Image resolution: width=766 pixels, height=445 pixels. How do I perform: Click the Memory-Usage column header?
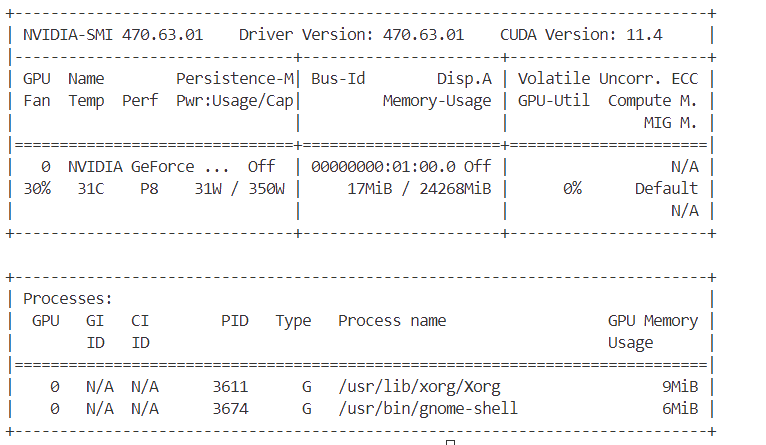point(436,100)
